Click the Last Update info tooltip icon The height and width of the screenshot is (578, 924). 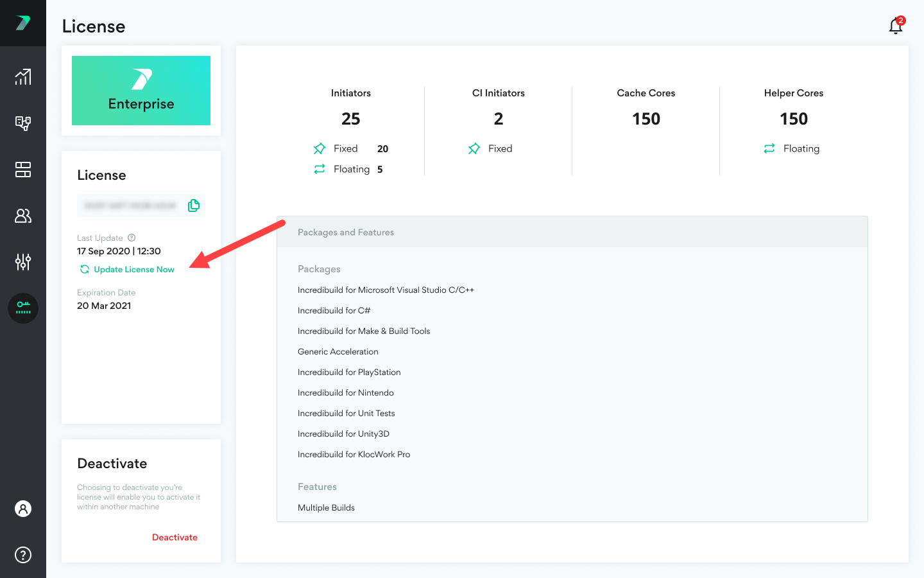(132, 238)
